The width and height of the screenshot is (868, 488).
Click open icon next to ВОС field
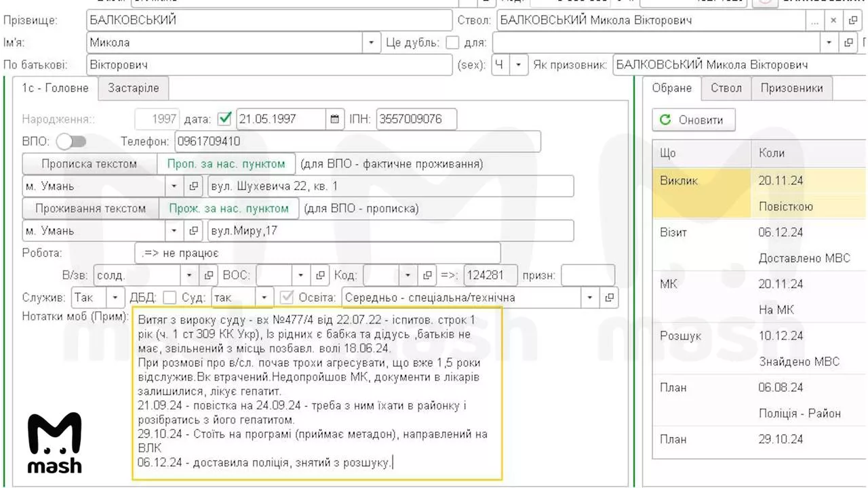point(319,275)
